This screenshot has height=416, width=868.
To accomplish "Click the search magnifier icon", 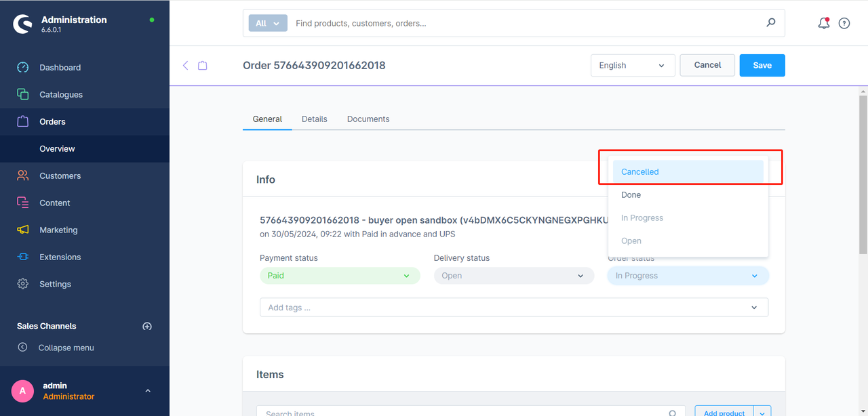I will click(x=770, y=23).
